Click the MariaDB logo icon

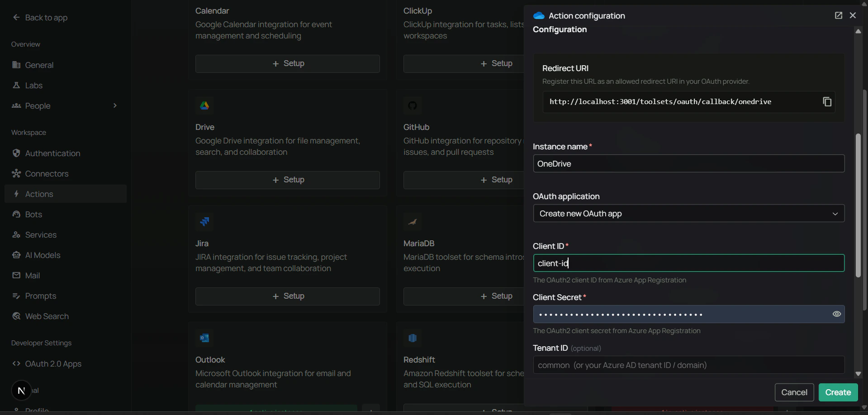click(413, 222)
